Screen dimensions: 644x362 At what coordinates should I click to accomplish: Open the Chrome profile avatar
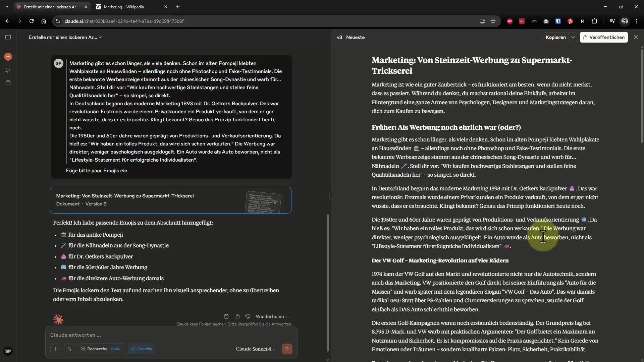(x=625, y=21)
